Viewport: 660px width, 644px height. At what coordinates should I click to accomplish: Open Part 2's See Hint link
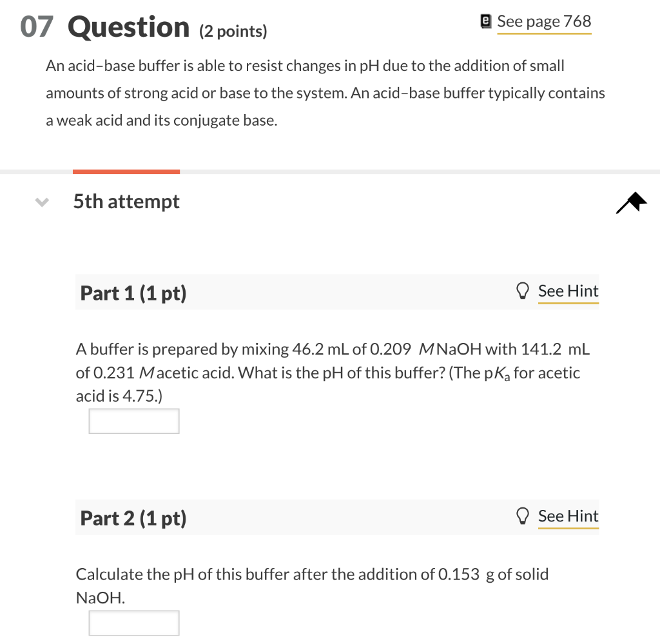568,516
